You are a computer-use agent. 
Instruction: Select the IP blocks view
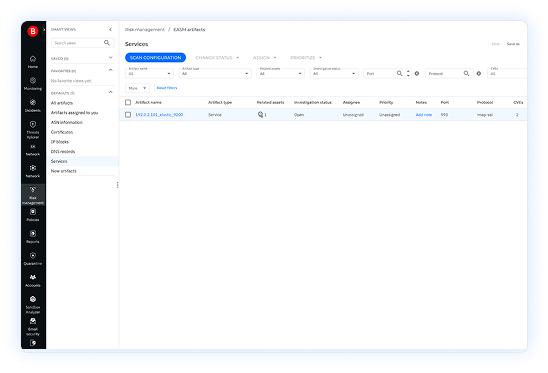60,142
